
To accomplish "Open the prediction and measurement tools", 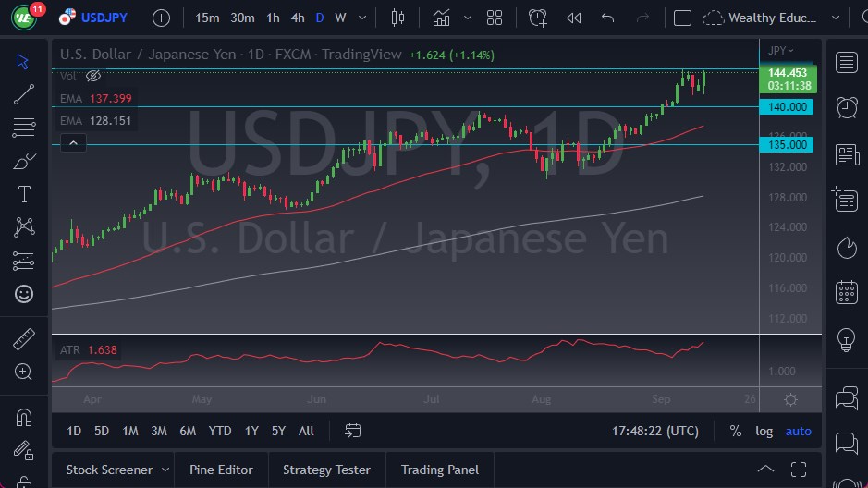I will tap(23, 261).
